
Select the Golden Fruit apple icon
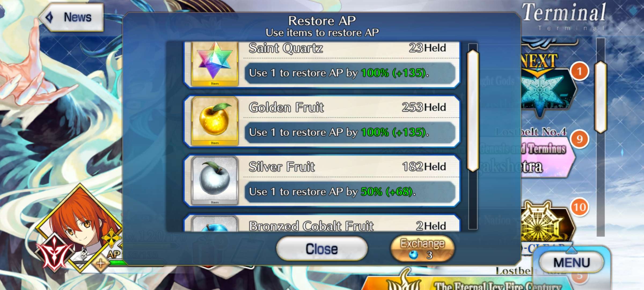pyautogui.click(x=215, y=121)
